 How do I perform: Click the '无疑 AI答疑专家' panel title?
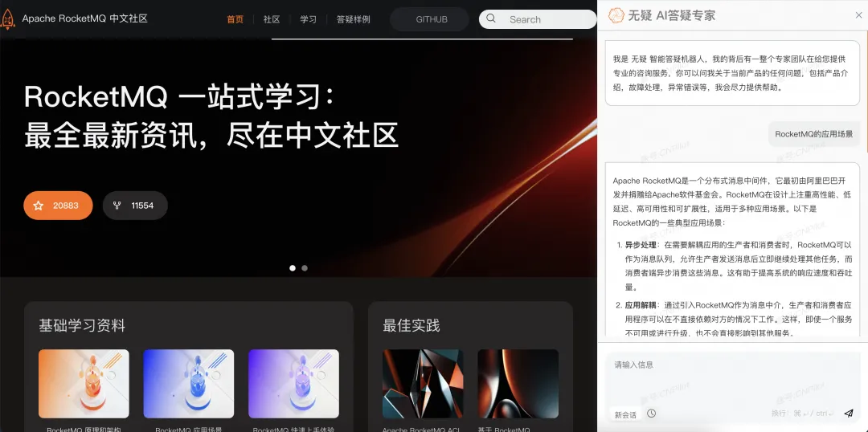point(671,15)
